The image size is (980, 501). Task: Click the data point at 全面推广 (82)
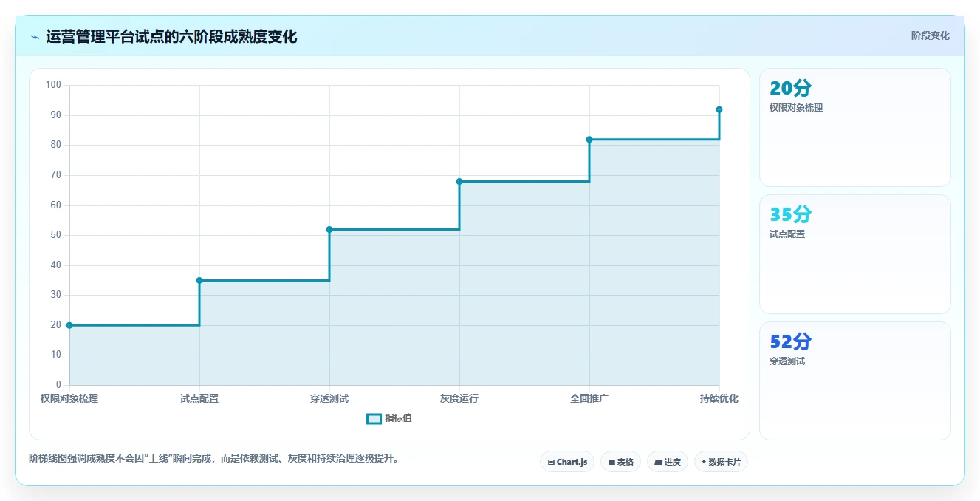pos(589,139)
